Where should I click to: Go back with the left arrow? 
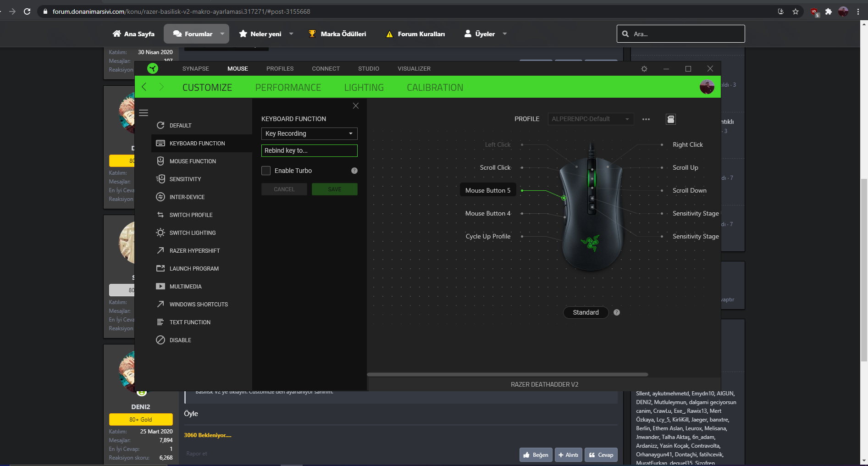[144, 87]
